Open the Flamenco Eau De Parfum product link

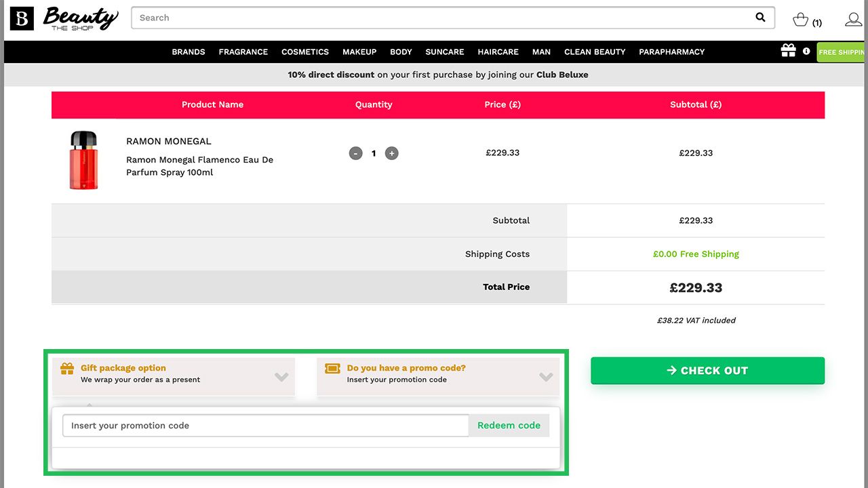[x=199, y=166]
